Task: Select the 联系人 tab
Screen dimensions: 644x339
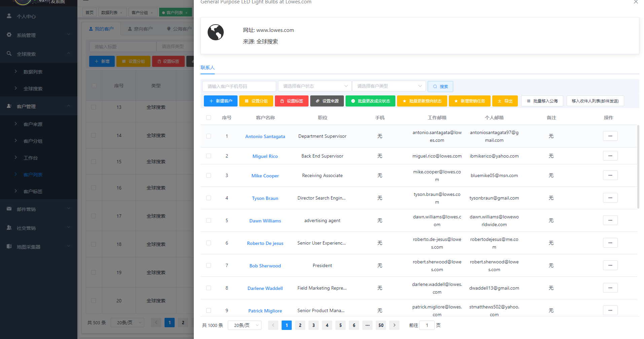Action: pos(208,68)
